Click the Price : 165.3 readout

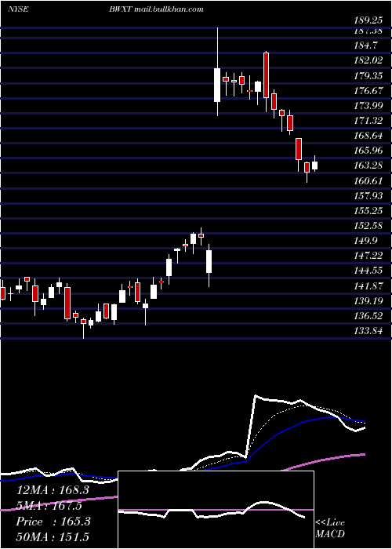[x=53, y=522]
